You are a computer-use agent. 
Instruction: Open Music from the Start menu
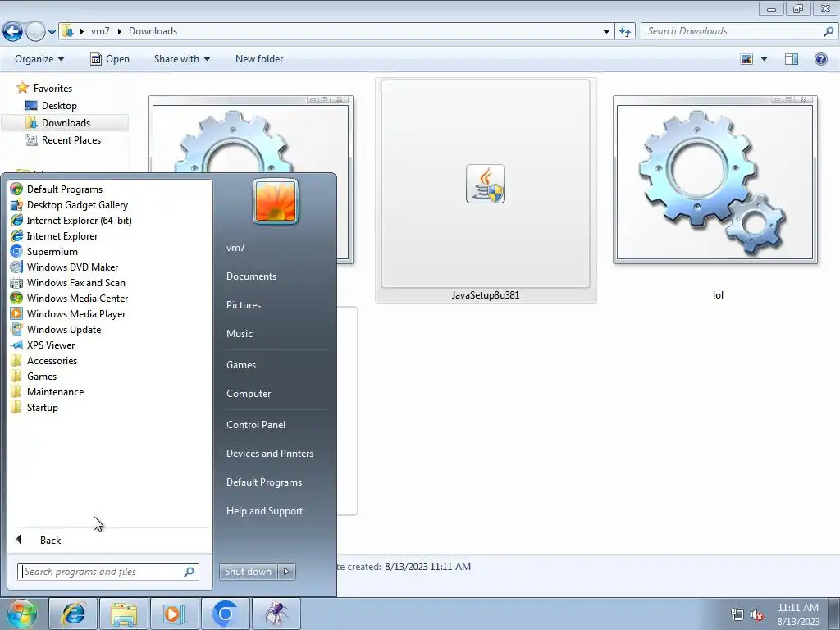point(239,334)
